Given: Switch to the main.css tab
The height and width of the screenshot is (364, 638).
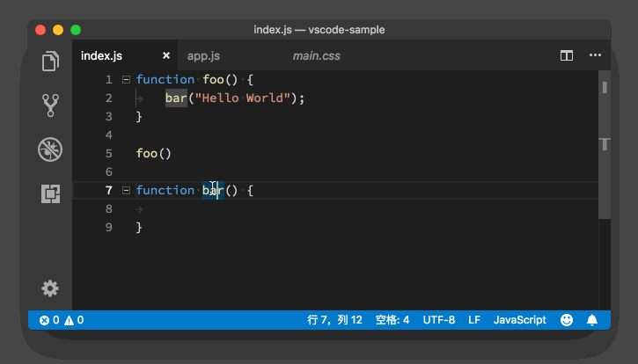Looking at the screenshot, I should point(316,55).
